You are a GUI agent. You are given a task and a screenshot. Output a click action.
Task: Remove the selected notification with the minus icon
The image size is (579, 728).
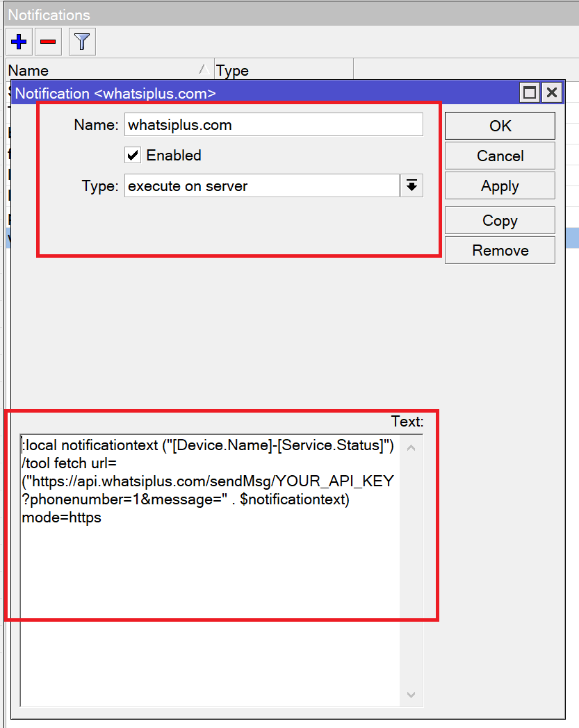pyautogui.click(x=48, y=42)
